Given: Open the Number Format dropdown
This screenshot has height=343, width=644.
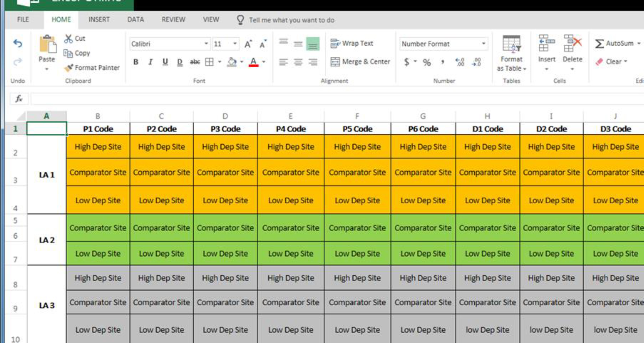Looking at the screenshot, I should [483, 44].
